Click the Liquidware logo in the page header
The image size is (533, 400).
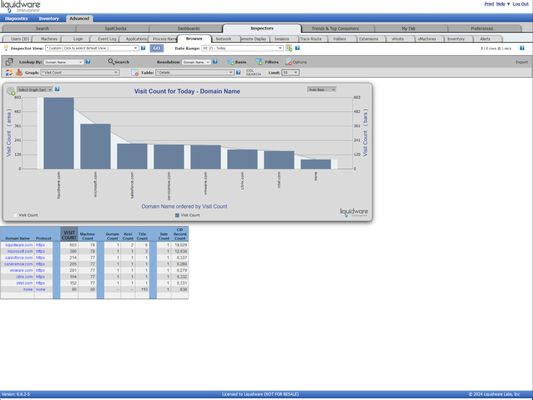click(20, 6)
